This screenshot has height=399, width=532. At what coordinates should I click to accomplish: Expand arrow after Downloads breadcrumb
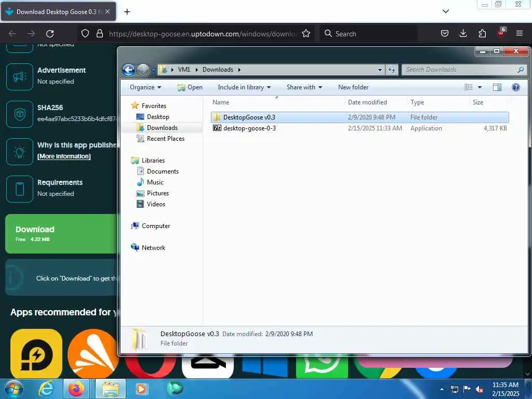[x=239, y=70]
